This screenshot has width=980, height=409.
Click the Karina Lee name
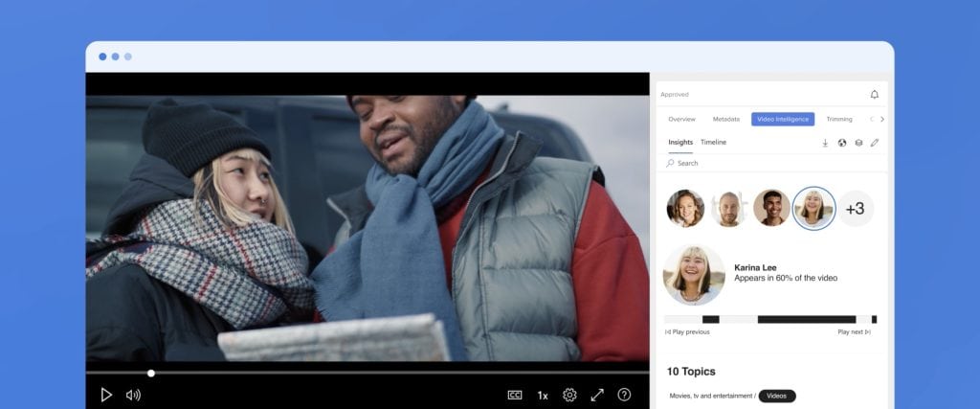(x=755, y=267)
